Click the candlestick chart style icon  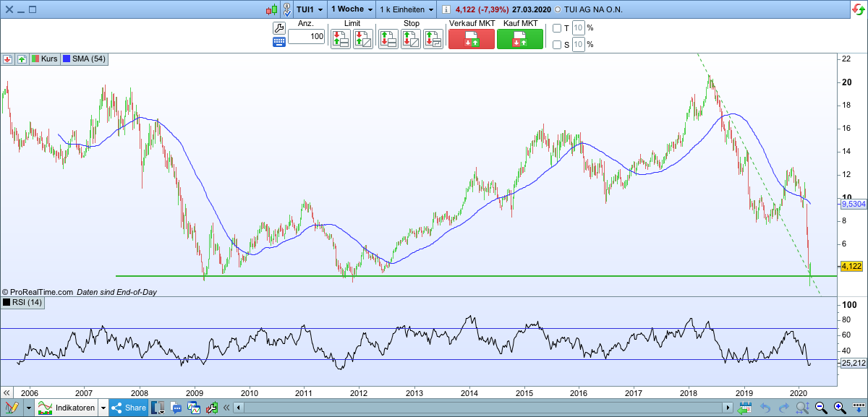pos(272,10)
